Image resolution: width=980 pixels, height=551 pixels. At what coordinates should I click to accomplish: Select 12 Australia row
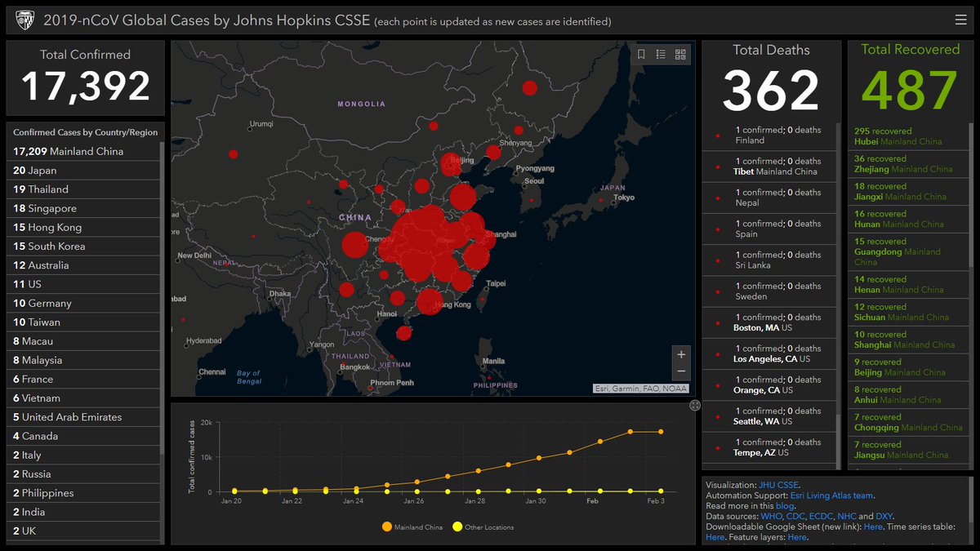[x=84, y=265]
